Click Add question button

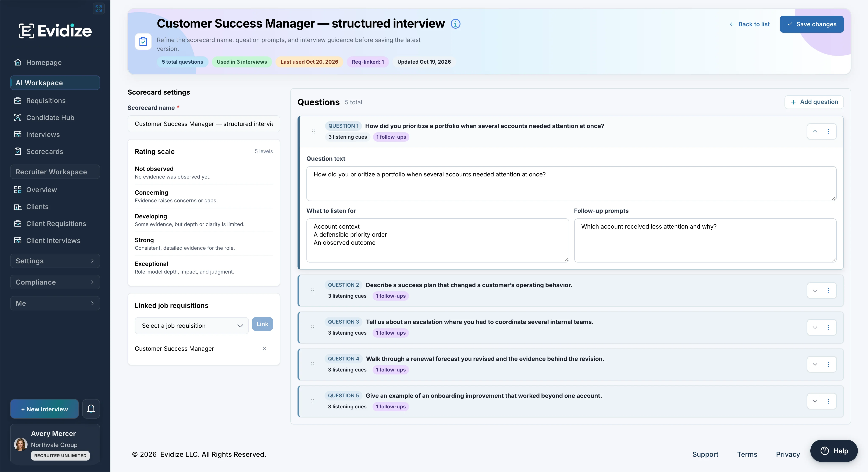(x=814, y=102)
